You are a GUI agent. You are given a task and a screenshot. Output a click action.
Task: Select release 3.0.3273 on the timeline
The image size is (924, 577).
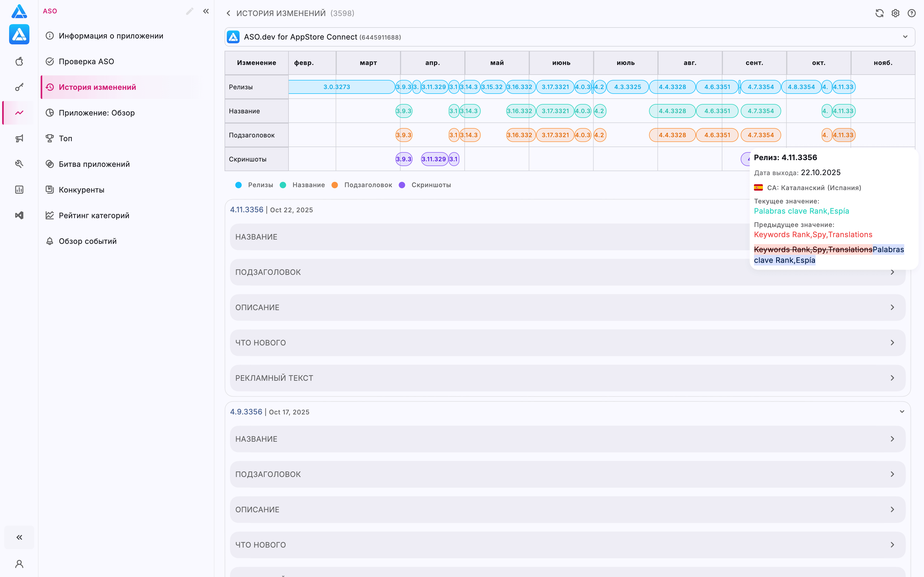pos(337,87)
